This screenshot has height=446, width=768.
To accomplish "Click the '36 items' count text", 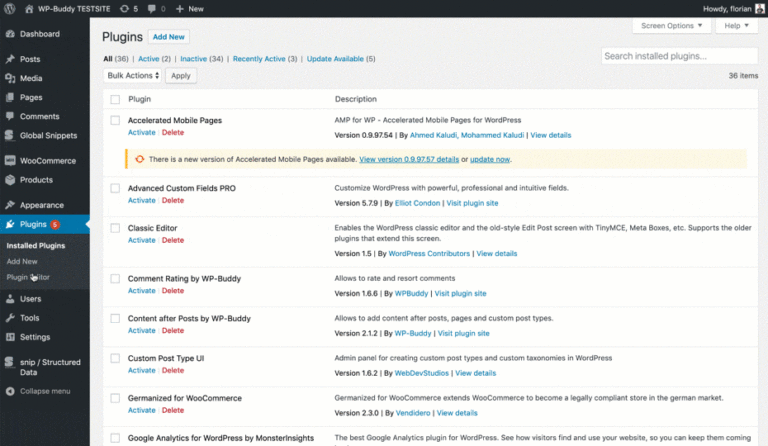I will [x=743, y=75].
